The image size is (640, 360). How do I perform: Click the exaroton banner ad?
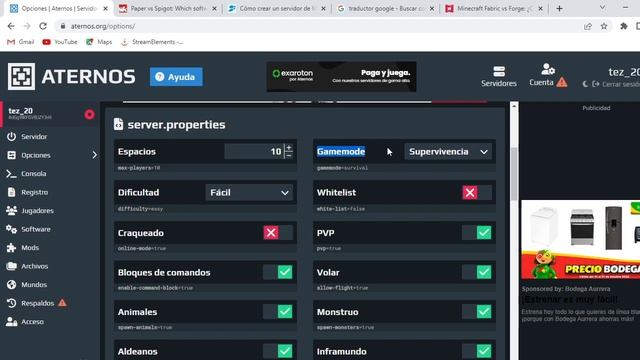point(341,76)
